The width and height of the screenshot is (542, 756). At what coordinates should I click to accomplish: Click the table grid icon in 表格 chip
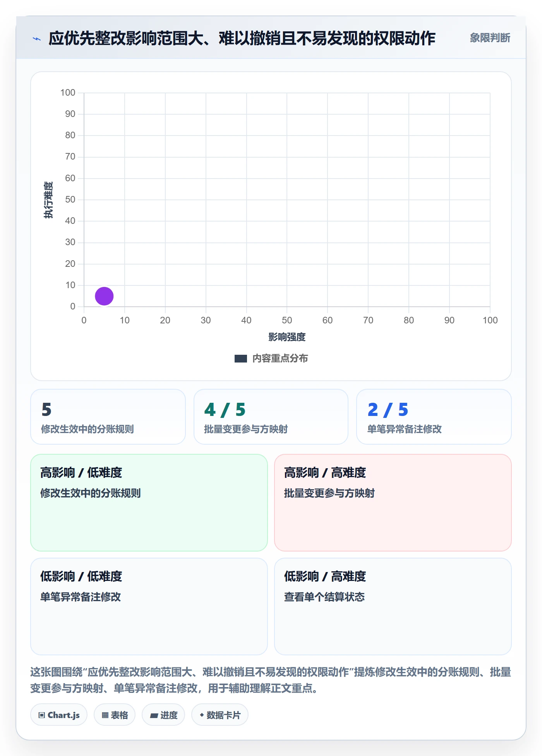[x=105, y=715]
